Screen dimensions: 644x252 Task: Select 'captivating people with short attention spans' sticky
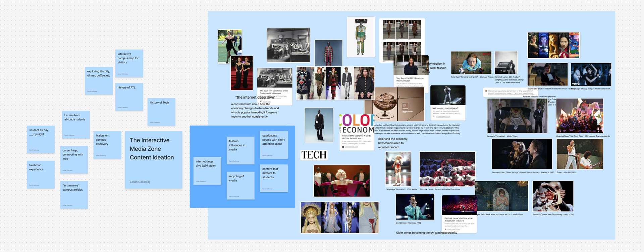tap(274, 145)
